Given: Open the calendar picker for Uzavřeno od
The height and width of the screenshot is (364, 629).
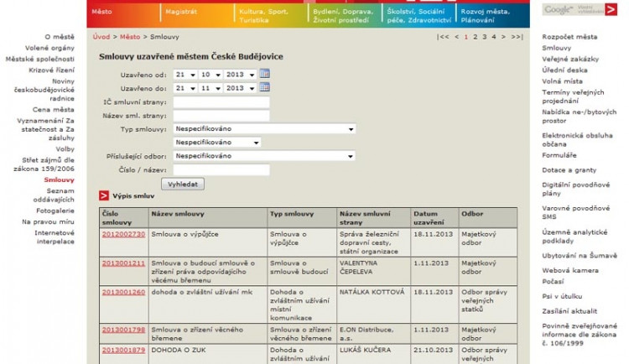Looking at the screenshot, I should [264, 74].
